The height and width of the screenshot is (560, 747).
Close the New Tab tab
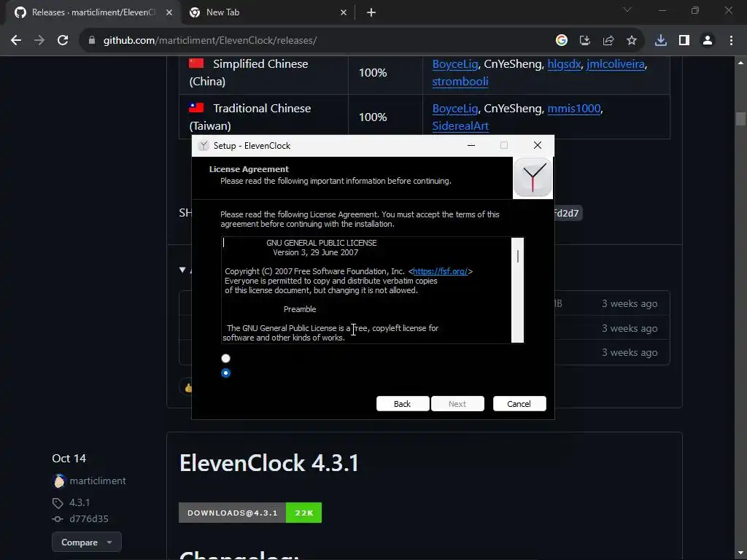[344, 12]
